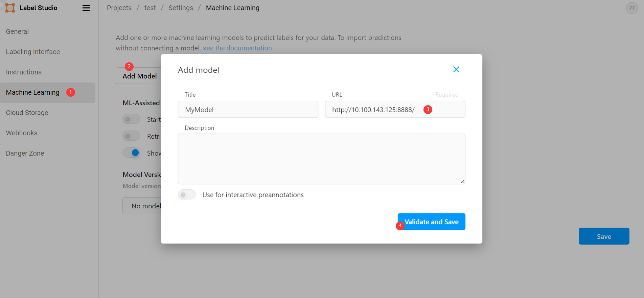The image size is (644, 298).
Task: Toggle the Retrieve predictions switch
Action: click(131, 136)
